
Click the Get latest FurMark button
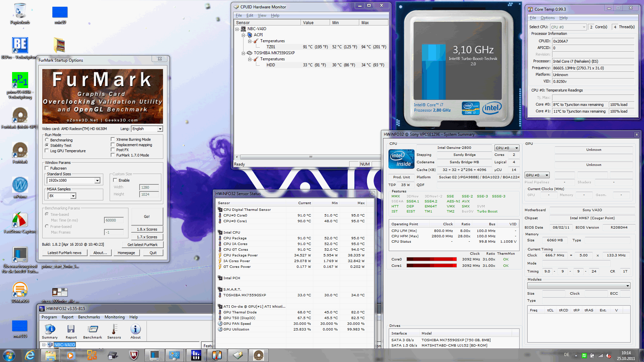click(142, 245)
